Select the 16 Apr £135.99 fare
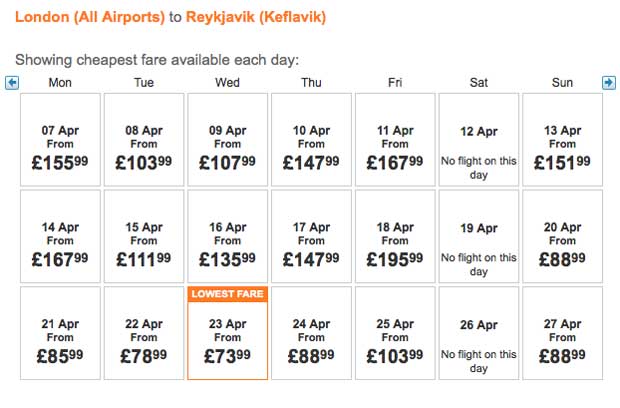This screenshot has height=408, width=620. [x=228, y=236]
